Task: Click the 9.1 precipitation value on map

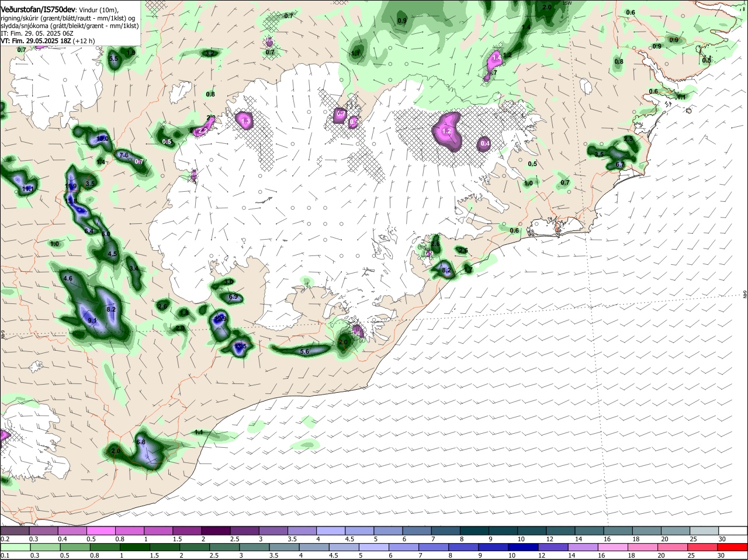Action: tap(92, 321)
